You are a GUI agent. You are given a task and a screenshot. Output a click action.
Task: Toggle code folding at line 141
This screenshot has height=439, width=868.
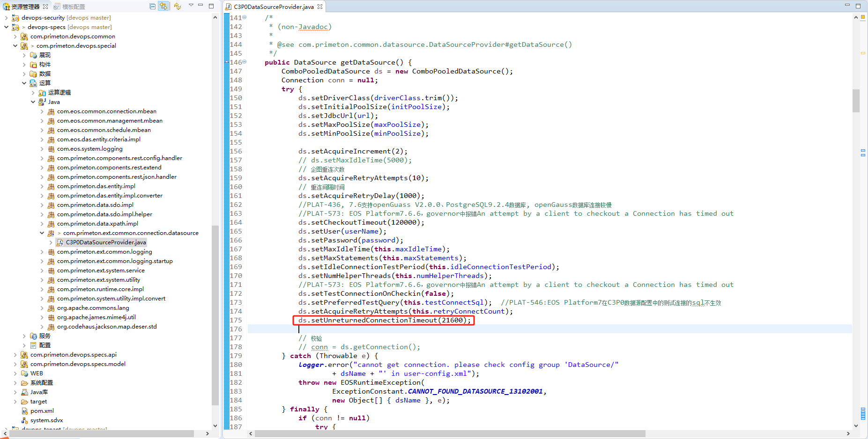[x=245, y=17]
